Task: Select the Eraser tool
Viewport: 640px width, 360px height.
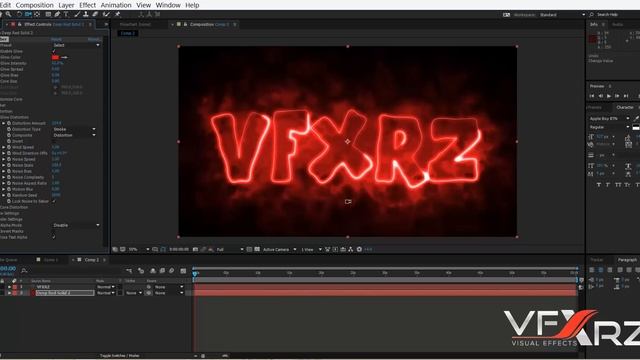Action: click(95, 14)
